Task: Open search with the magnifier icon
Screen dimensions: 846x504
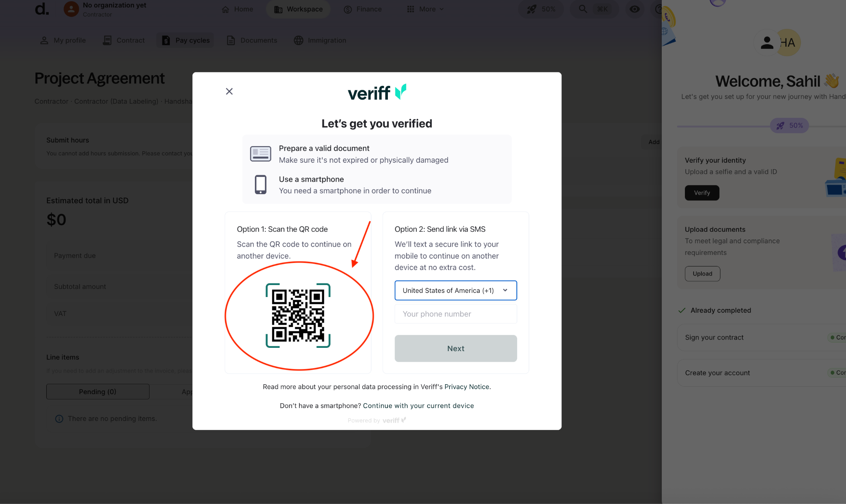Action: click(582, 9)
